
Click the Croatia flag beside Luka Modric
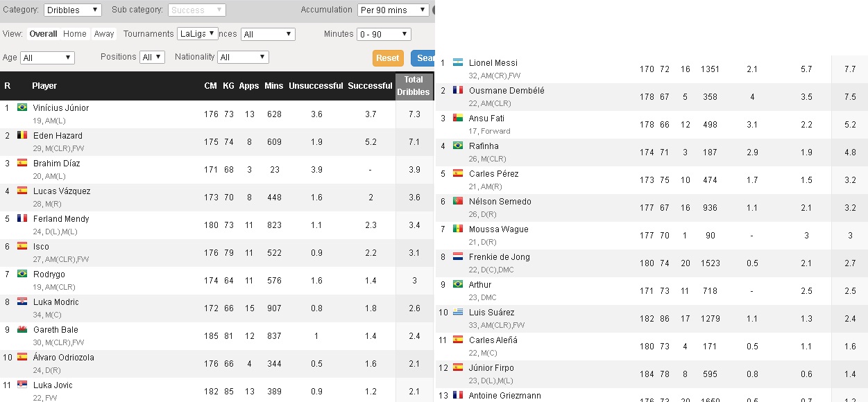click(22, 301)
